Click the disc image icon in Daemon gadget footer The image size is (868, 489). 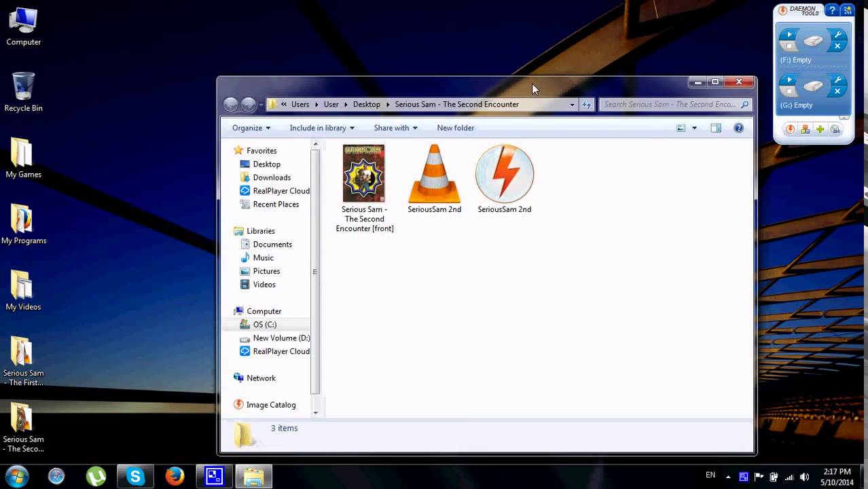pos(835,129)
